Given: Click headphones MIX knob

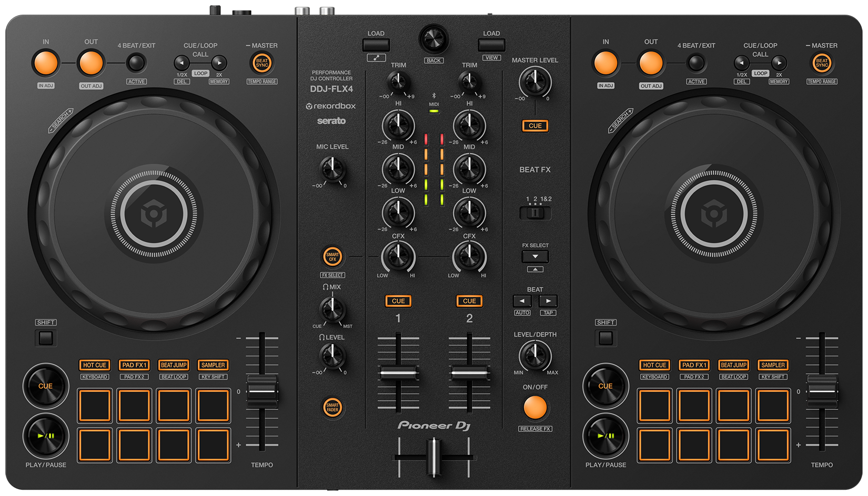Looking at the screenshot, I should click(332, 309).
